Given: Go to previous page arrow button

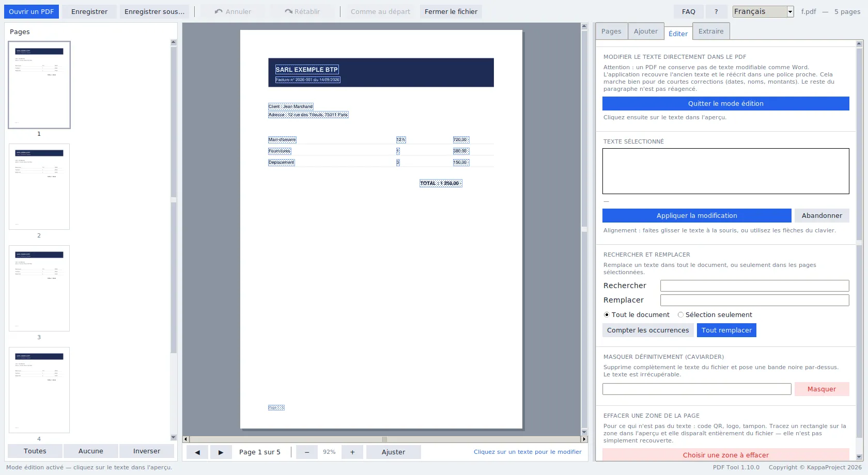Looking at the screenshot, I should [x=197, y=452].
